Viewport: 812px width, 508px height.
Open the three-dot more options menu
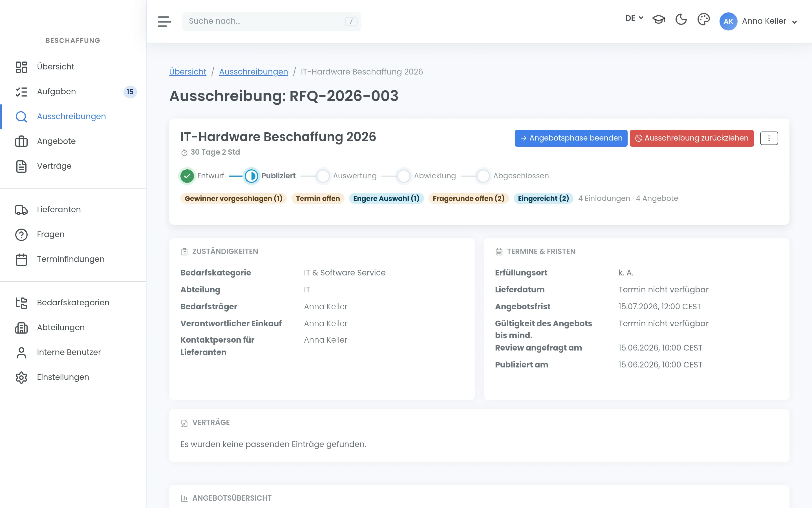[x=769, y=138]
